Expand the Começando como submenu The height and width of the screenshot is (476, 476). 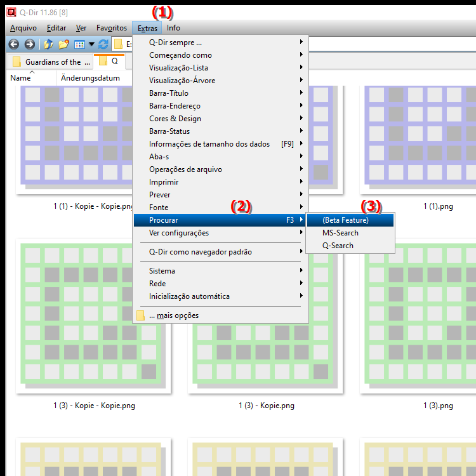click(x=221, y=55)
